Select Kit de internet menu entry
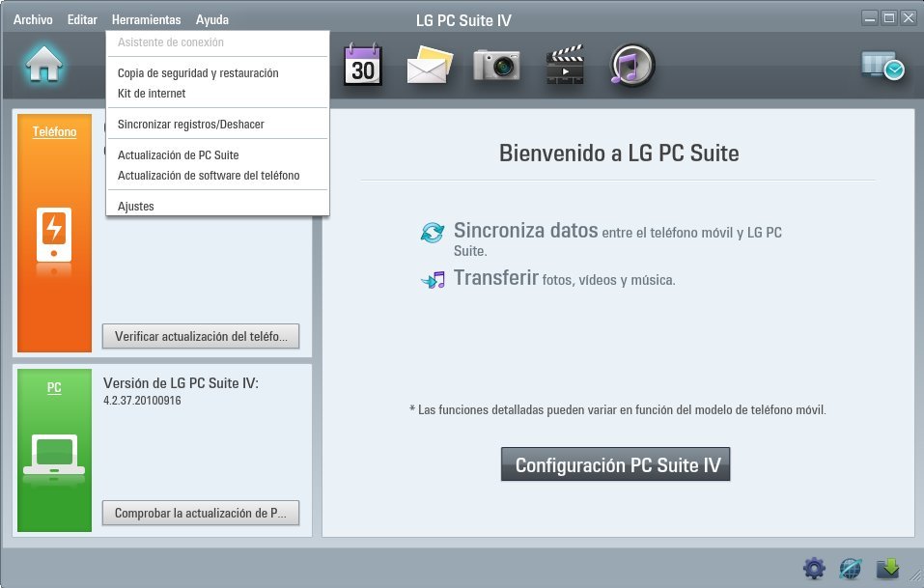This screenshot has height=588, width=924. [217, 93]
